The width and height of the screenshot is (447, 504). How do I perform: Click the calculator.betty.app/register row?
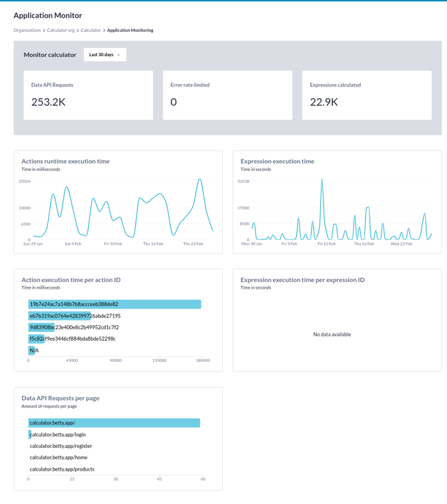coord(61,446)
